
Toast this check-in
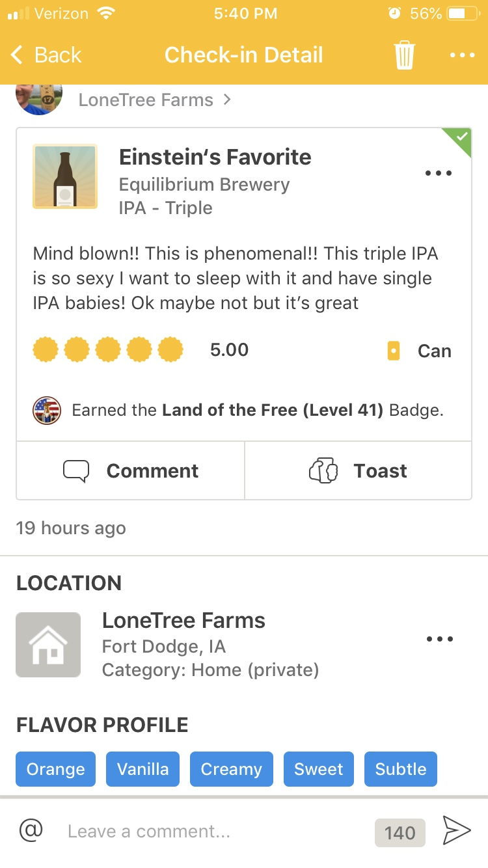[358, 470]
